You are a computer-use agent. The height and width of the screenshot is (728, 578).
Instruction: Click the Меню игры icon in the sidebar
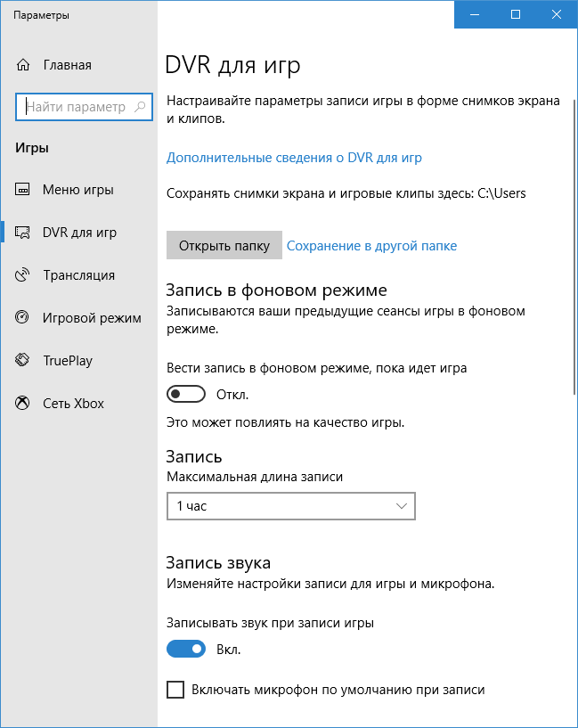[x=22, y=190]
